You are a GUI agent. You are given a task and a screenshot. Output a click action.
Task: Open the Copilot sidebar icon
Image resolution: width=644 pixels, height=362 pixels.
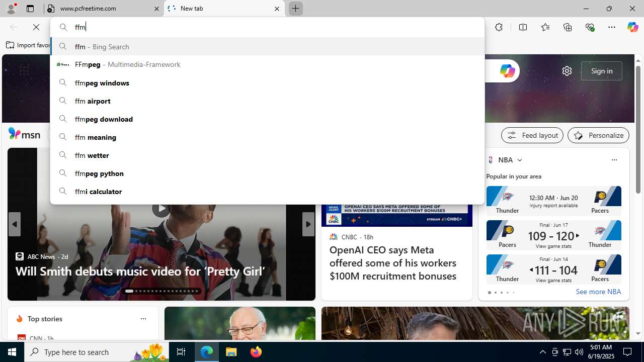632,27
